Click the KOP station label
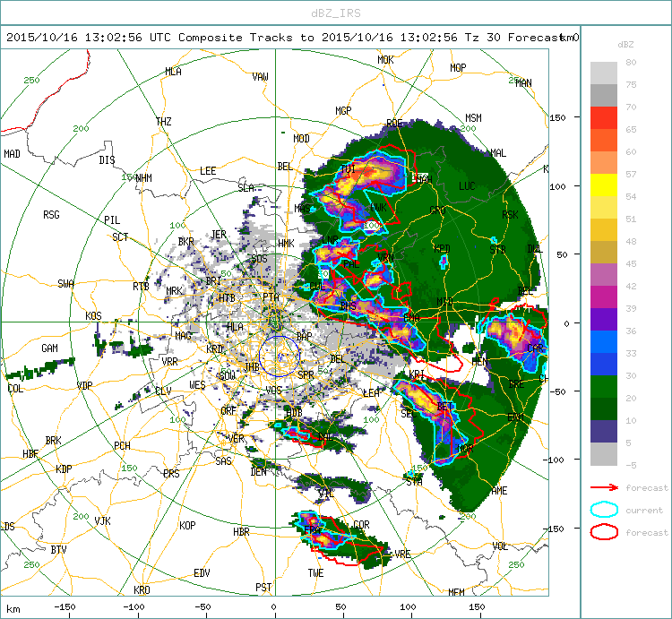Viewport: 672px width, 619px height. point(187,525)
